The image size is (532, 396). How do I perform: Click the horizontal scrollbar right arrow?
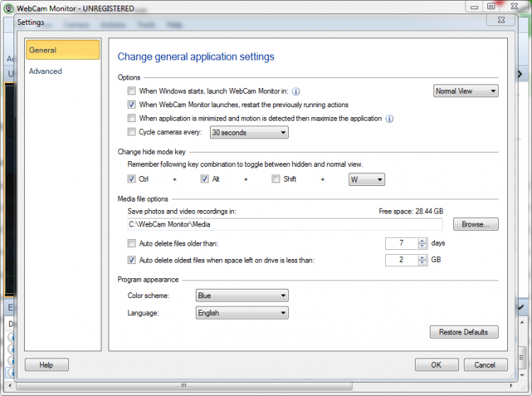point(511,386)
